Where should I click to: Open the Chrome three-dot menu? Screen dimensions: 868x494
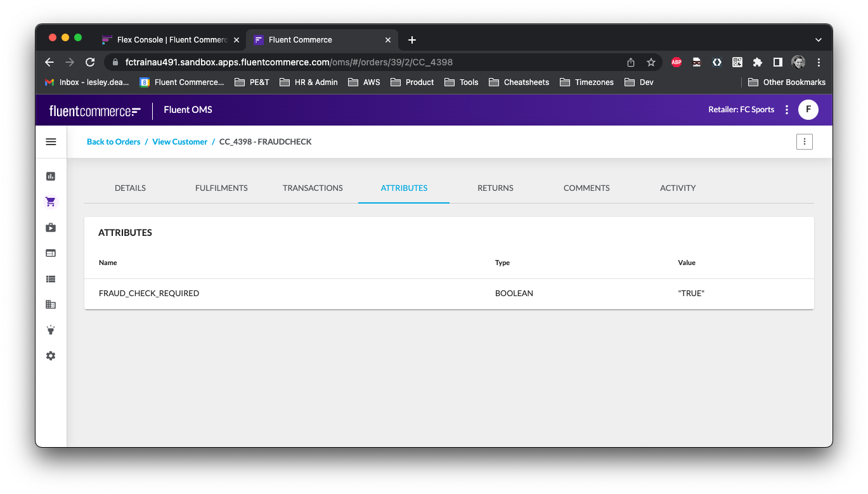(x=819, y=62)
